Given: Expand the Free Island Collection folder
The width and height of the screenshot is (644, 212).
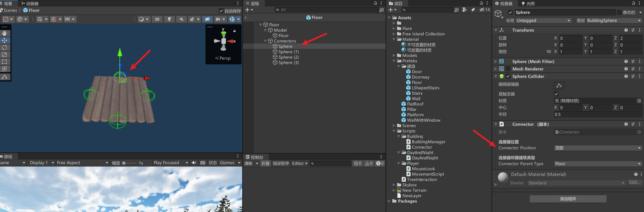Looking at the screenshot, I should (x=394, y=34).
